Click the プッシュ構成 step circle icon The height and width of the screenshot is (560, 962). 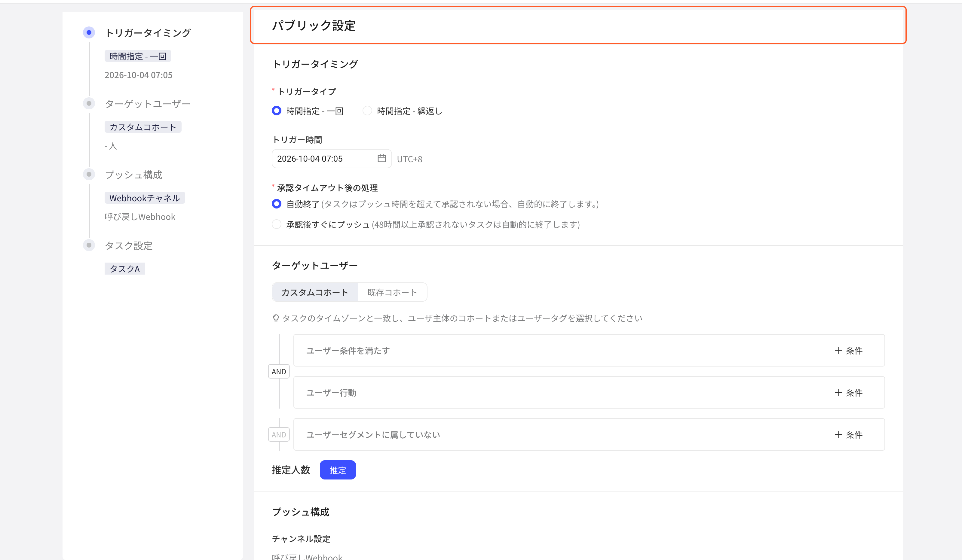[x=89, y=174]
